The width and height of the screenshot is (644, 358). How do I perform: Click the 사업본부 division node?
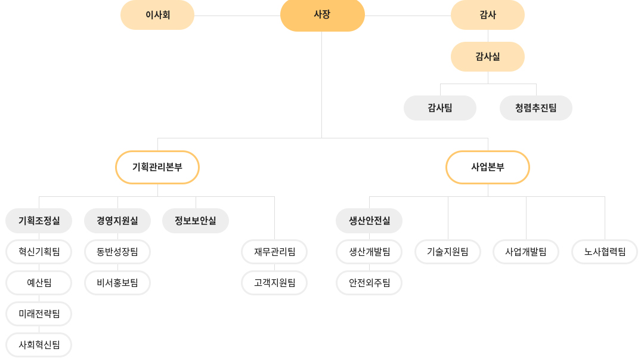[x=488, y=167]
